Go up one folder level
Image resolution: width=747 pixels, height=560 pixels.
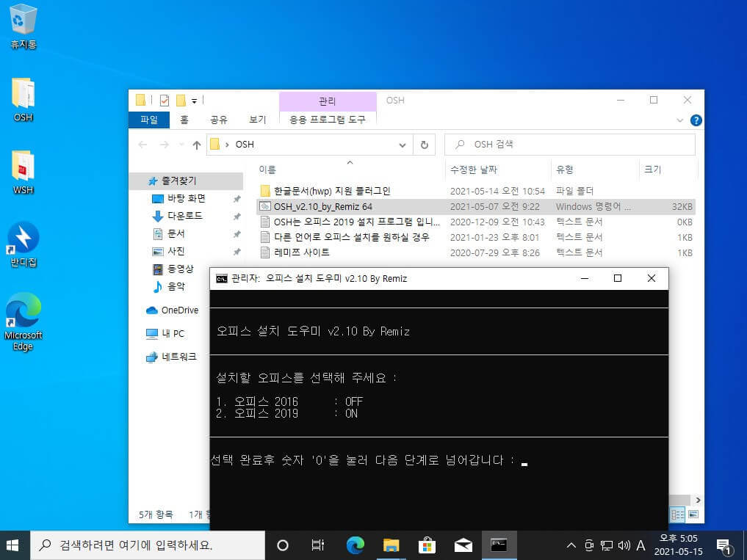[x=196, y=145]
